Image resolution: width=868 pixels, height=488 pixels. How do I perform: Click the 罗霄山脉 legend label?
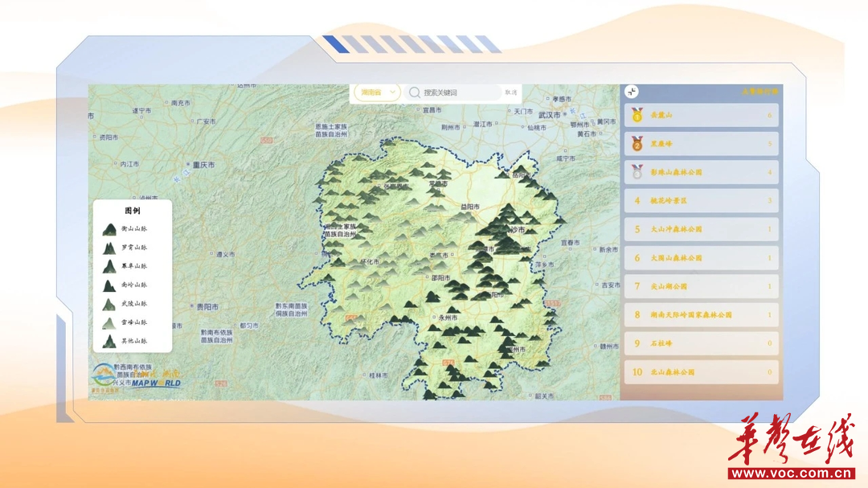[134, 248]
